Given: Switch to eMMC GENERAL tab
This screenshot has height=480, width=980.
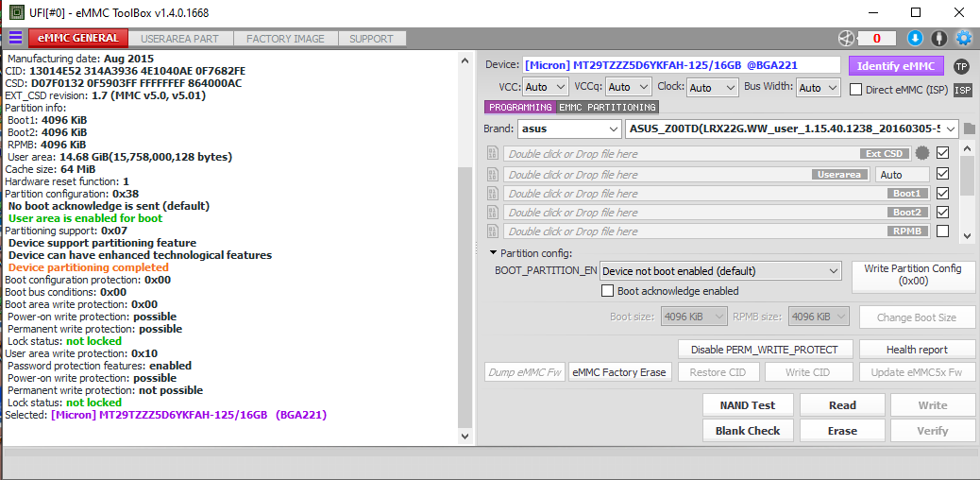Looking at the screenshot, I should click(x=78, y=38).
